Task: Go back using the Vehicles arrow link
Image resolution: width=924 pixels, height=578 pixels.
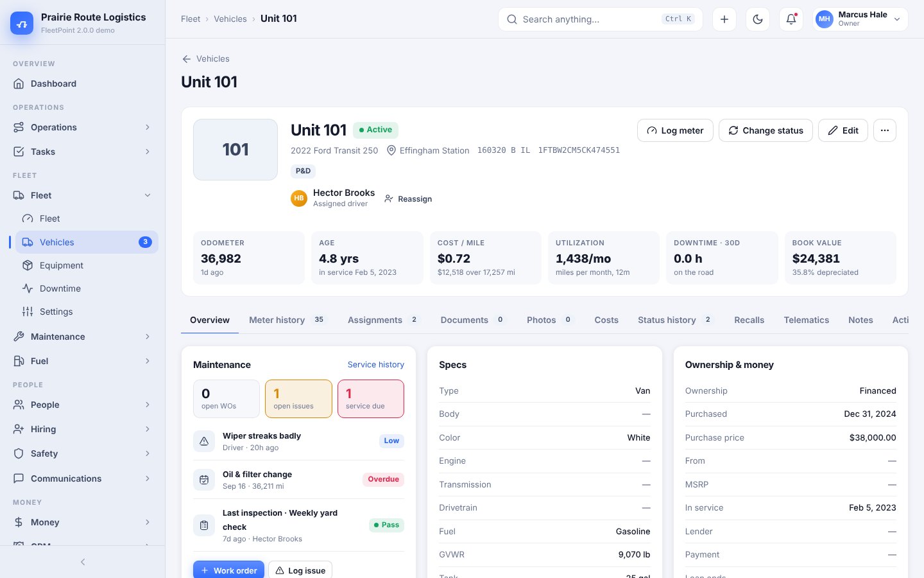Action: coord(205,58)
